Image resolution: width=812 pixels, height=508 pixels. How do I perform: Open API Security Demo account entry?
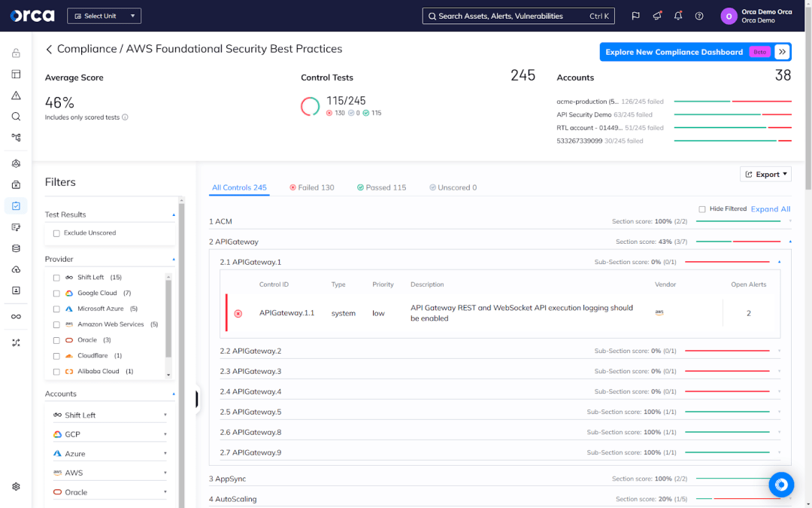(604, 114)
